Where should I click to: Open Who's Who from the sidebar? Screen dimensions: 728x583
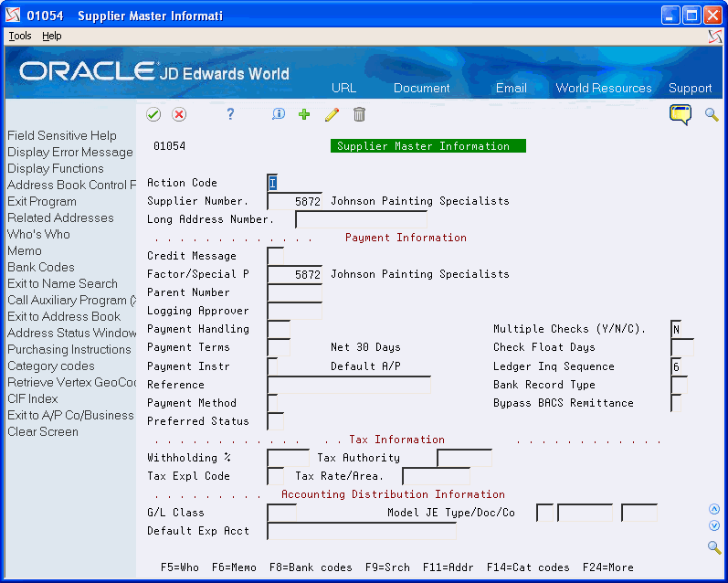[x=38, y=234]
